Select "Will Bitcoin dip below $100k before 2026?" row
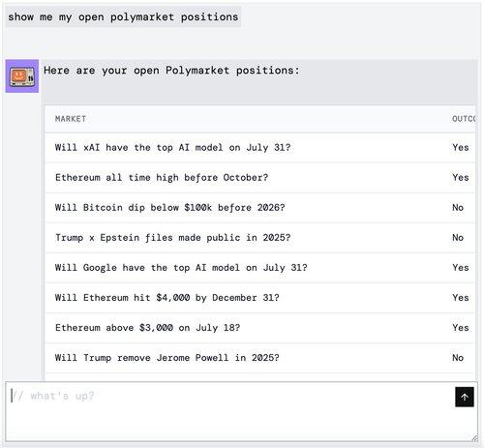The height and width of the screenshot is (448, 484). (x=260, y=208)
